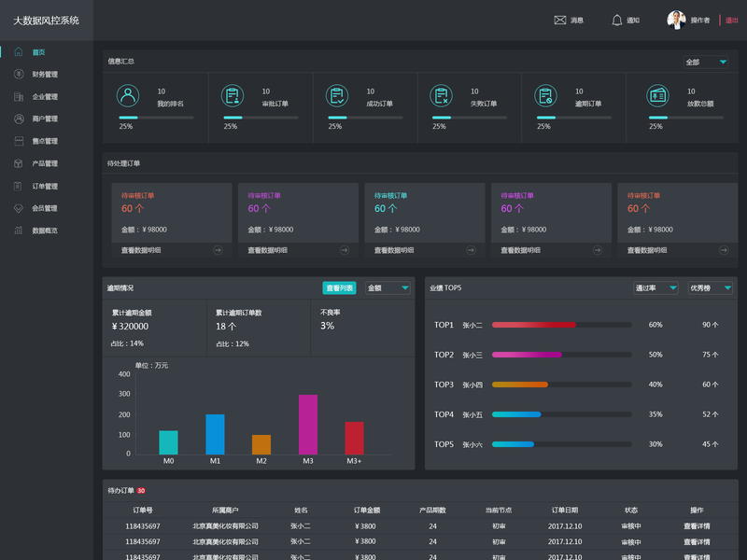Click the 失败订单 icon
Screen dimensions: 747x560
[x=441, y=96]
